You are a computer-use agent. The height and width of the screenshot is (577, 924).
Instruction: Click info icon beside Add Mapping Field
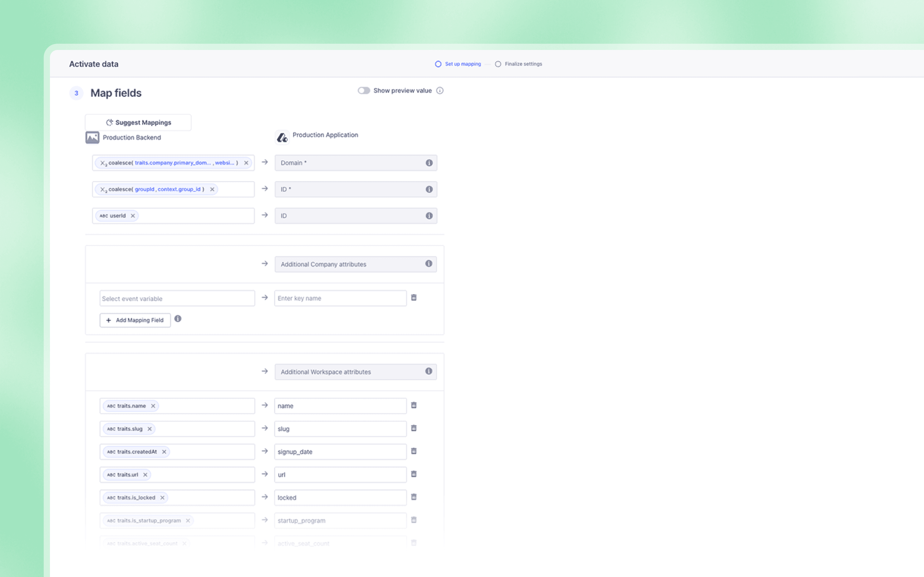(x=178, y=319)
